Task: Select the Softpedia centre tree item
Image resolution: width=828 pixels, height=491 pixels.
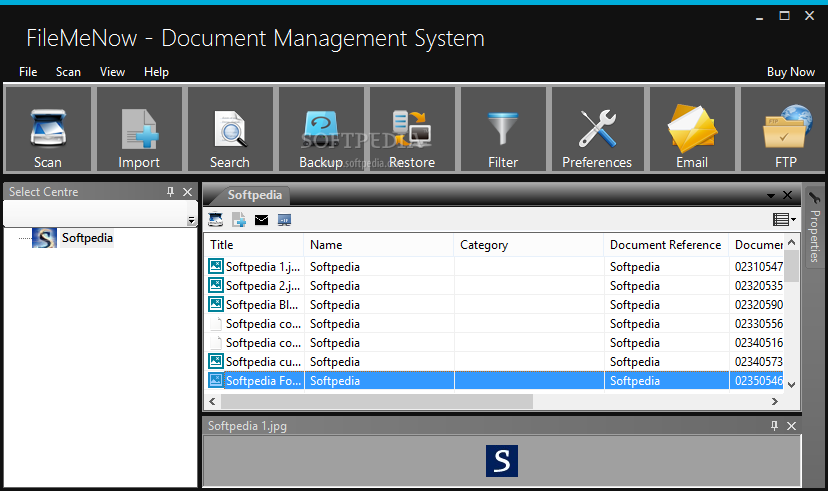Action: [x=87, y=238]
